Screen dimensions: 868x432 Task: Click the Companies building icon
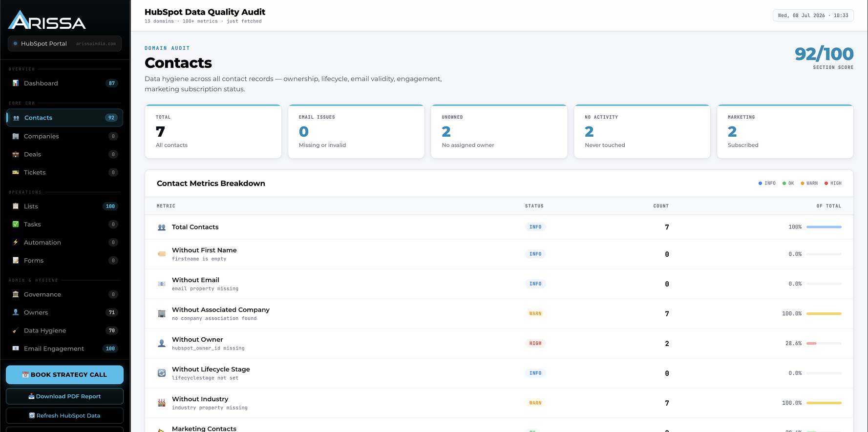[16, 136]
